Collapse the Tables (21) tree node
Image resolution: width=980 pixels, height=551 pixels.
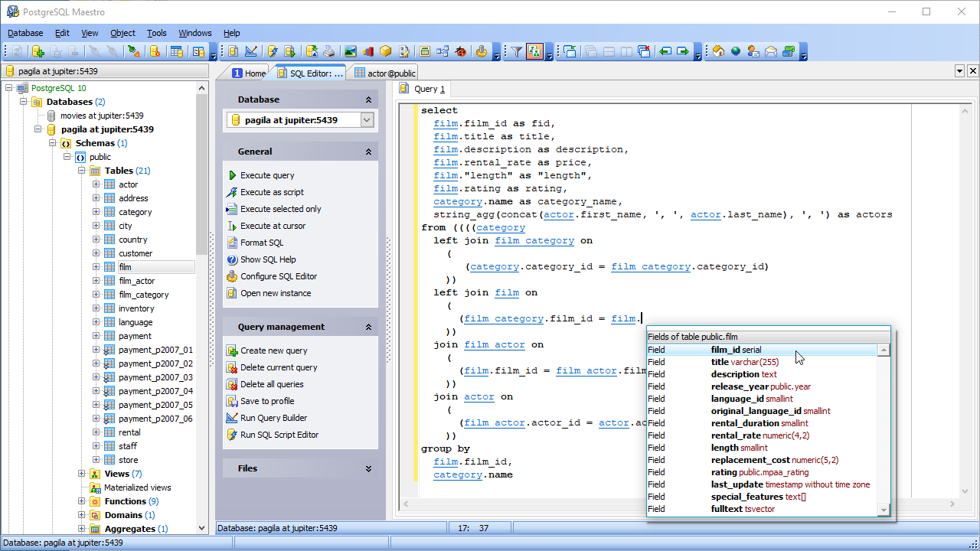(80, 170)
